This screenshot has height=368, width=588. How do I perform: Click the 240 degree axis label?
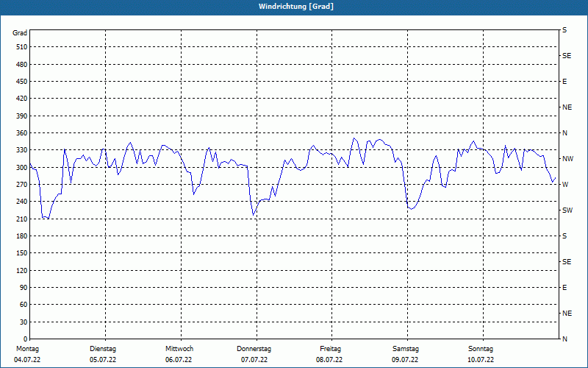point(22,202)
